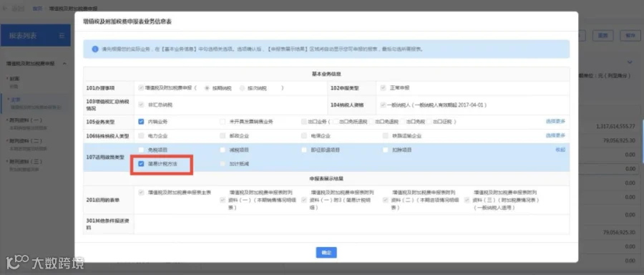Toggle the 附列资料（三）附加税费情况表 checkbox
644x275 pixels.
(x=467, y=201)
